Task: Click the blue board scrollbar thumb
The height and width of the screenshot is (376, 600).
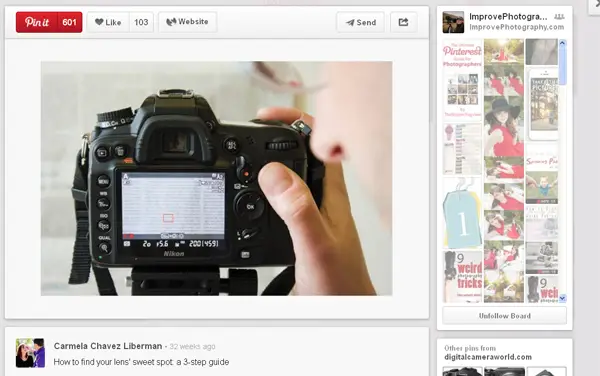Action: (562, 66)
